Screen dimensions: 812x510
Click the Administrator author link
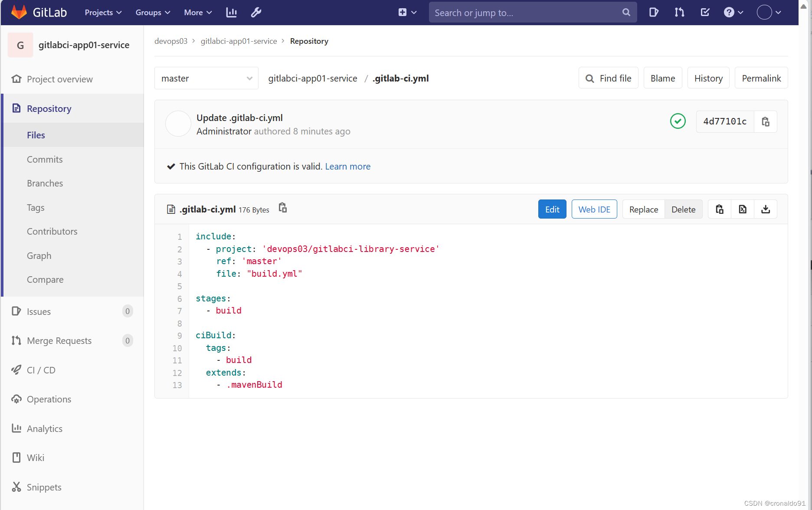tap(224, 131)
